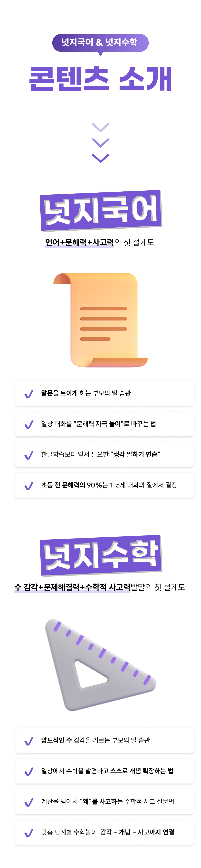The height and width of the screenshot is (868, 201).
Task: Click the top light purple chevron arrow
Action: [x=100, y=127]
